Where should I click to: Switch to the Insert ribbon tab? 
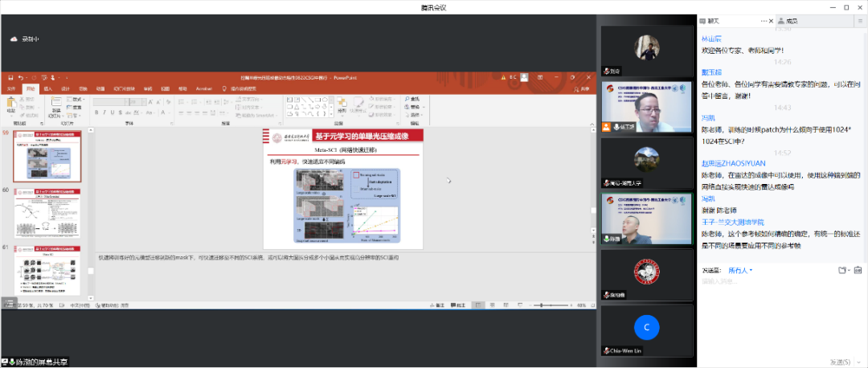pos(48,88)
